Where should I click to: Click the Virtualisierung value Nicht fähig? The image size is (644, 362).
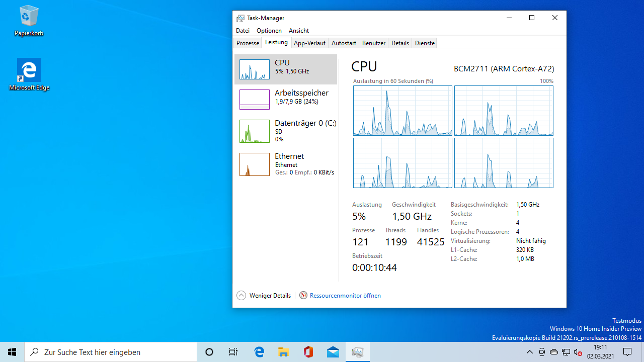click(531, 241)
